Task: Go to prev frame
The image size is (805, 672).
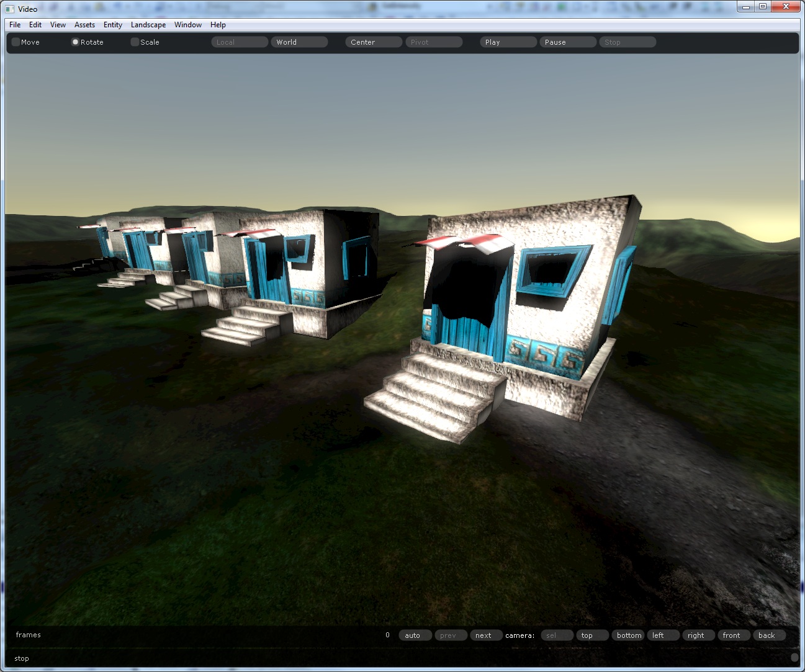Action: click(x=451, y=635)
